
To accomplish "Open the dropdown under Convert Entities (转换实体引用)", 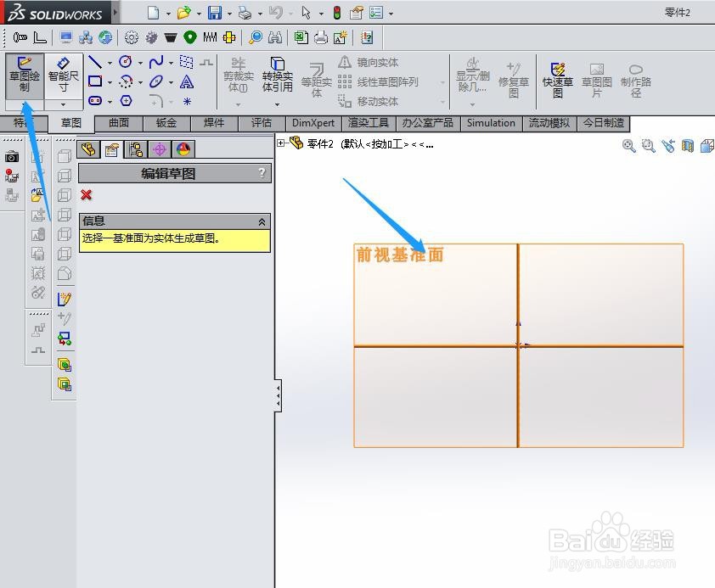I will pyautogui.click(x=277, y=104).
